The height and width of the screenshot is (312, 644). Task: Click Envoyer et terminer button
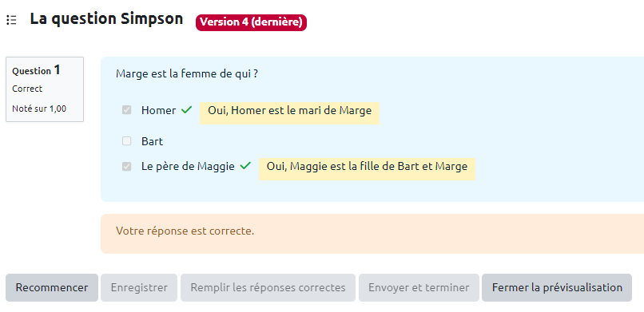coord(419,287)
